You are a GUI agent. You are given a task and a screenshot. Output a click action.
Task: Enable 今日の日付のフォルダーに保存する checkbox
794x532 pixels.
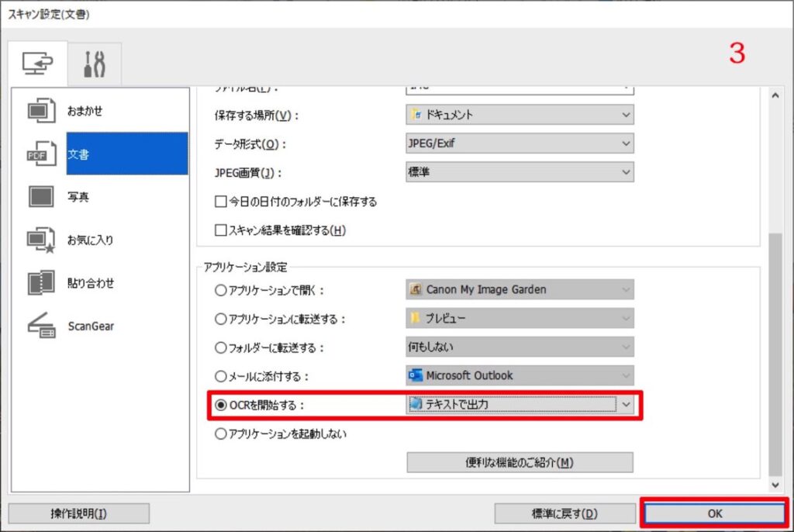(220, 202)
